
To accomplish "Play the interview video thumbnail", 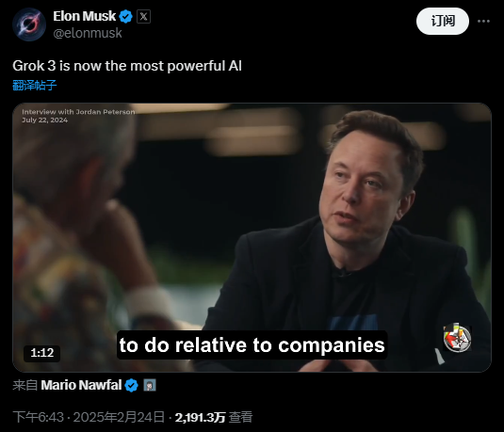I will (252, 237).
